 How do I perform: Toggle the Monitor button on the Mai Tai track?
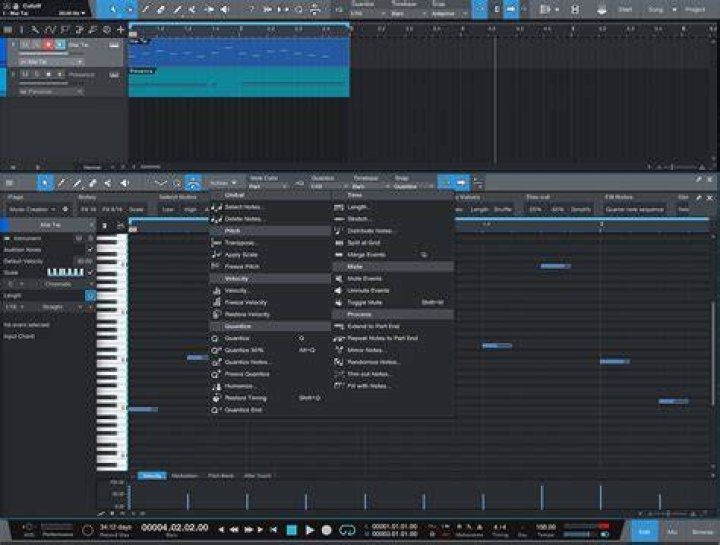coord(60,45)
